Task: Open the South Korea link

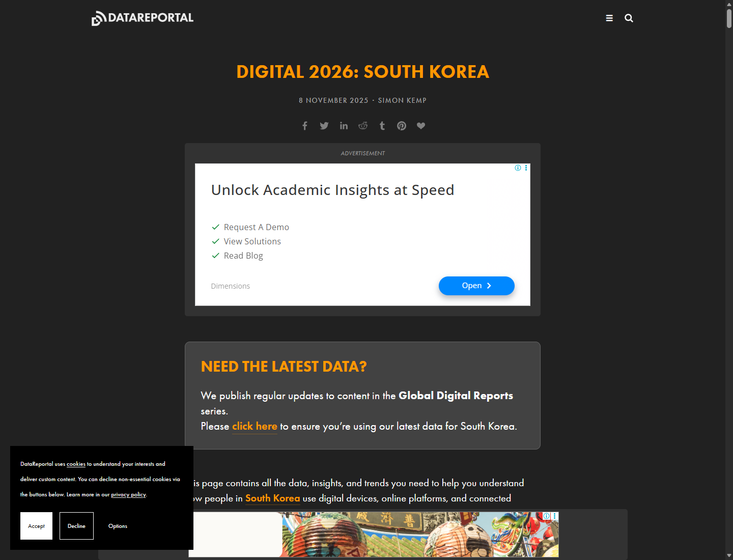Action: 273,498
